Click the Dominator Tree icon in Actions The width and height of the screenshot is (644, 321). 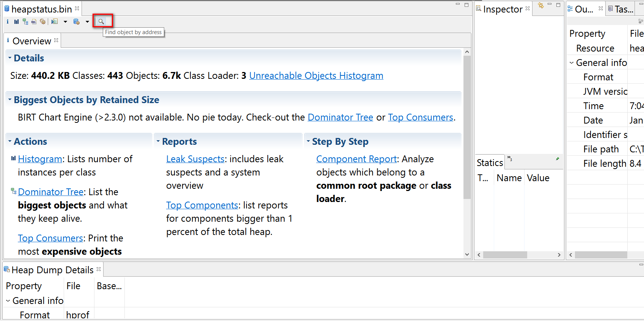[x=14, y=191]
